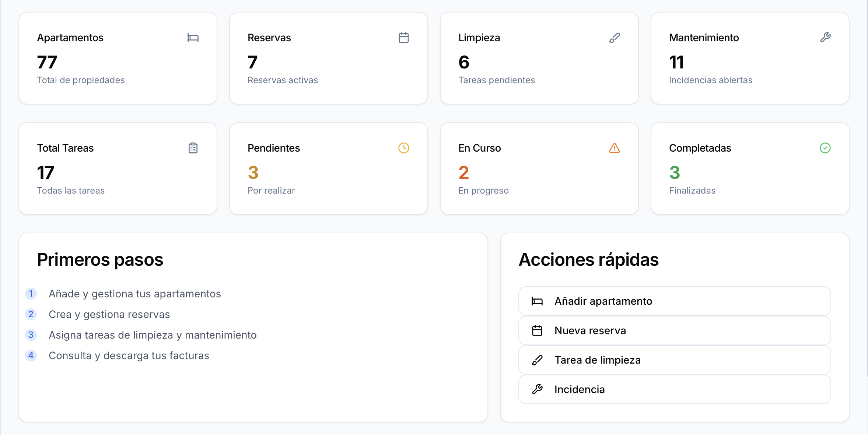This screenshot has width=868, height=435.
Task: Click the En Curso card title
Action: 480,148
